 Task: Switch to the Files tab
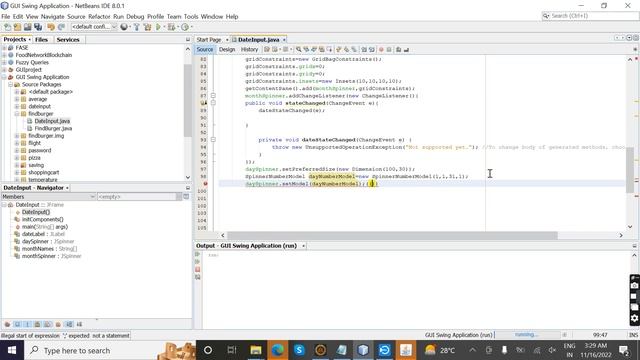click(41, 40)
